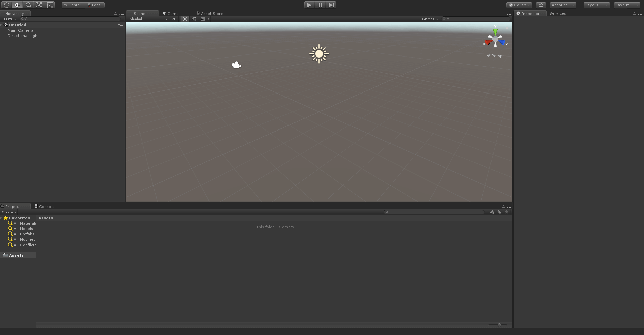
Task: Select the Hand tool
Action: pyautogui.click(x=6, y=5)
